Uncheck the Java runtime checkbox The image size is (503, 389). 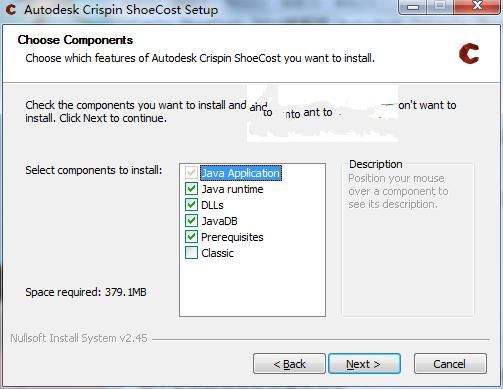coord(191,189)
